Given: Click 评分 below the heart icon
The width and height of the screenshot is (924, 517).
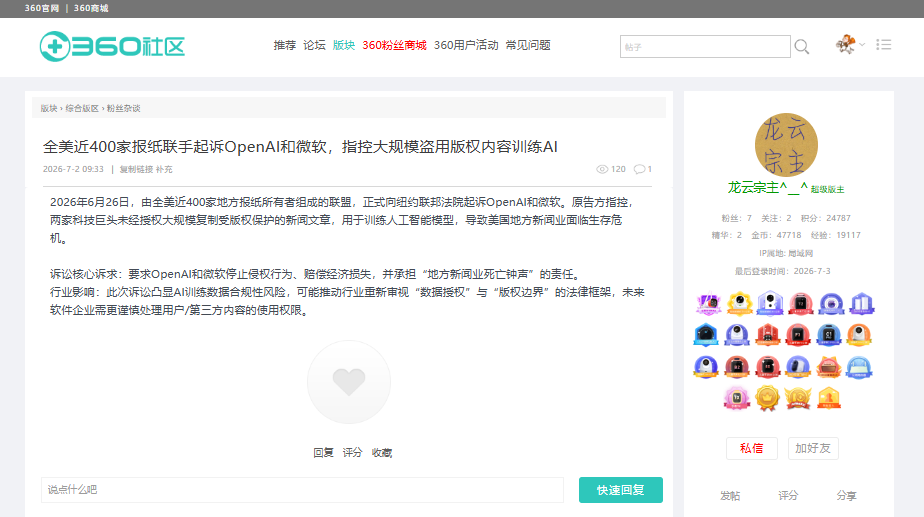Looking at the screenshot, I should point(352,453).
